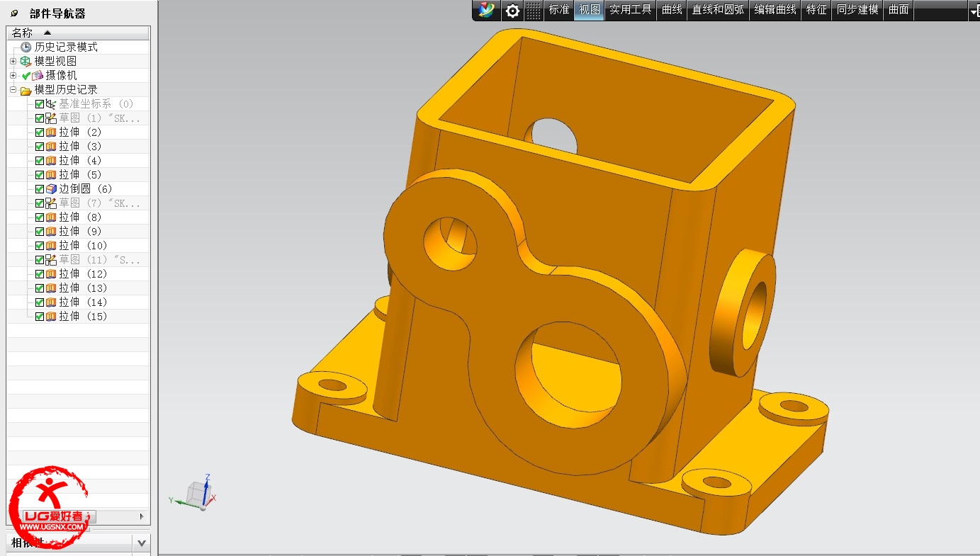The height and width of the screenshot is (556, 980).
Task: Click the extrude icon of 拉伸 (8)
Action: pos(51,217)
